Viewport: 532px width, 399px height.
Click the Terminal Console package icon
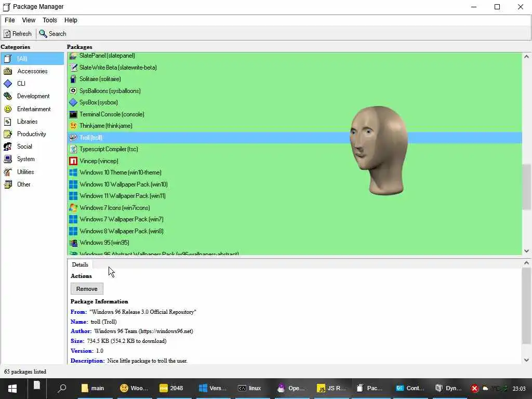[73, 114]
